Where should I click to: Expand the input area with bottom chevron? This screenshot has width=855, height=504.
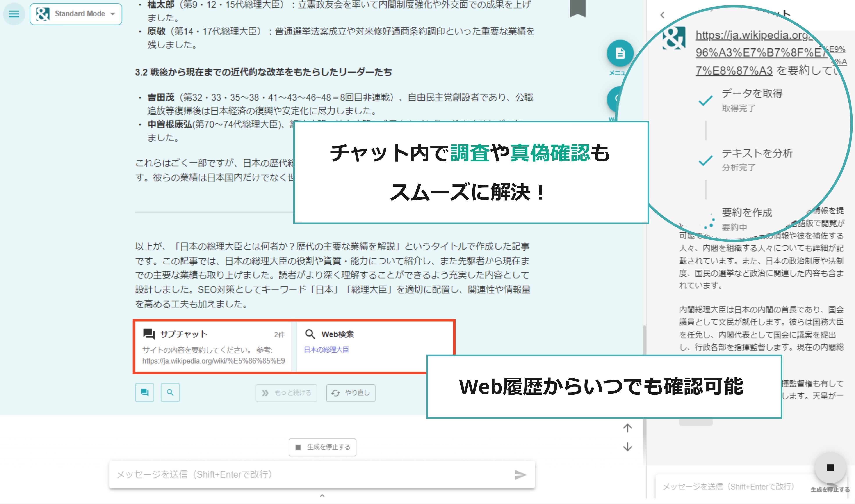[322, 496]
